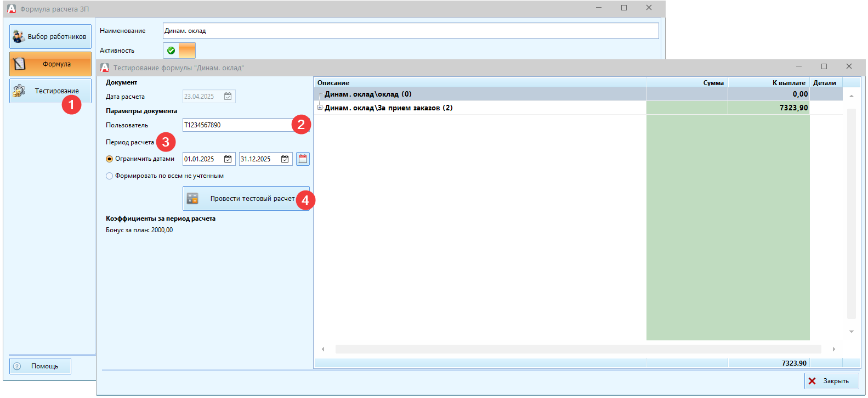
Task: Select 'Ограничить датами' radio button
Action: [110, 159]
